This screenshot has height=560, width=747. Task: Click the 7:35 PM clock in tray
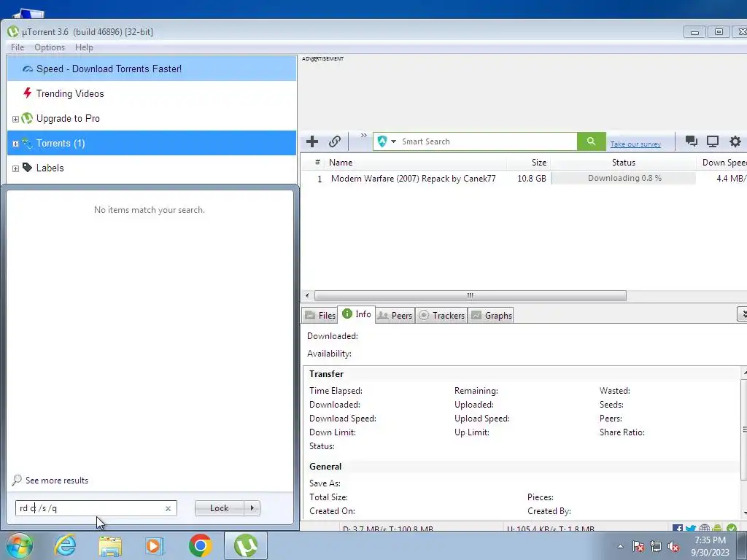(x=710, y=540)
